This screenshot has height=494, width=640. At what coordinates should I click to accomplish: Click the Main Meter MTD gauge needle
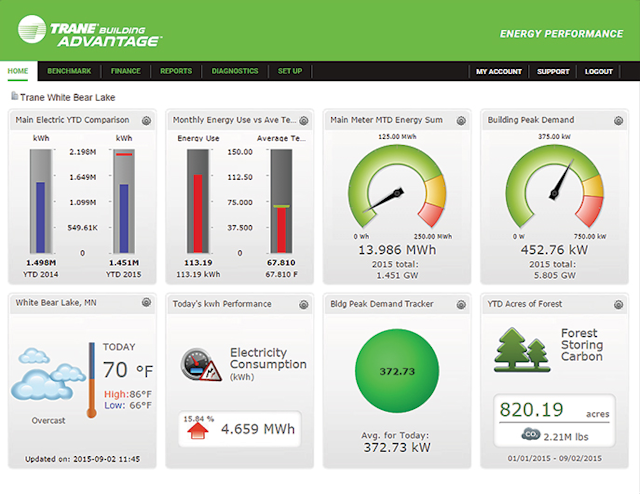pyautogui.click(x=383, y=200)
